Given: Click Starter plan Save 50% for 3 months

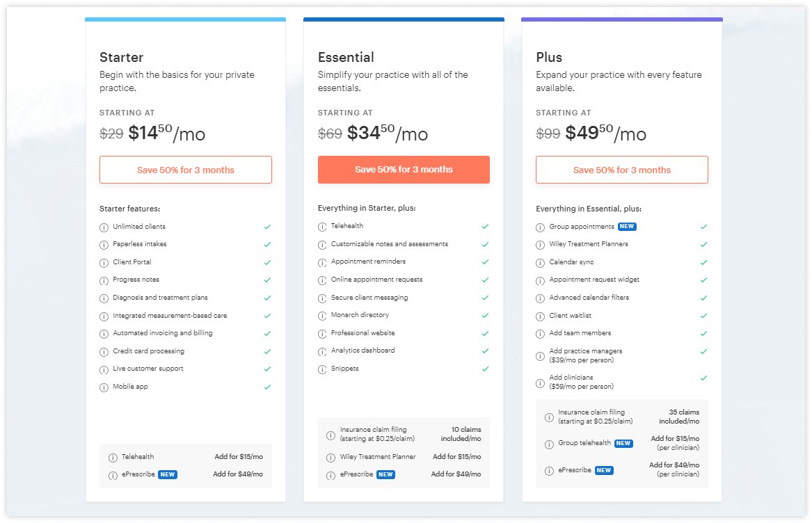Looking at the screenshot, I should (186, 170).
